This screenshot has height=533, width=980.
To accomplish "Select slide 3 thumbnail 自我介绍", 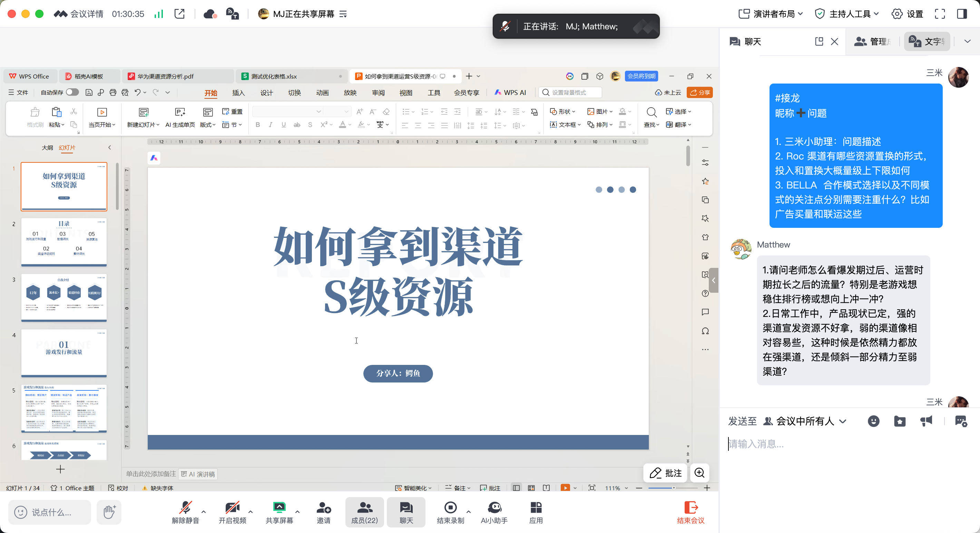I will 64,297.
